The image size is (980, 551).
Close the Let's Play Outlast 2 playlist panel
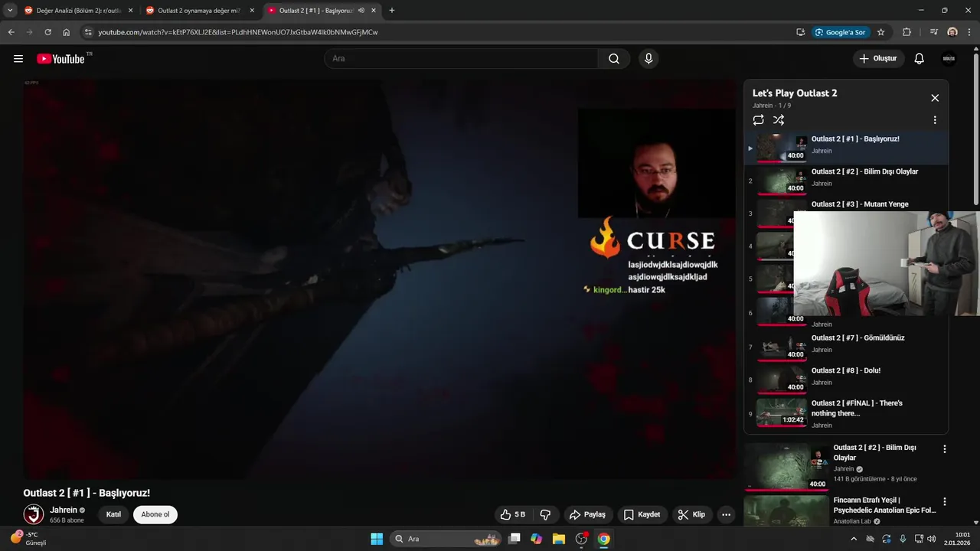point(935,98)
